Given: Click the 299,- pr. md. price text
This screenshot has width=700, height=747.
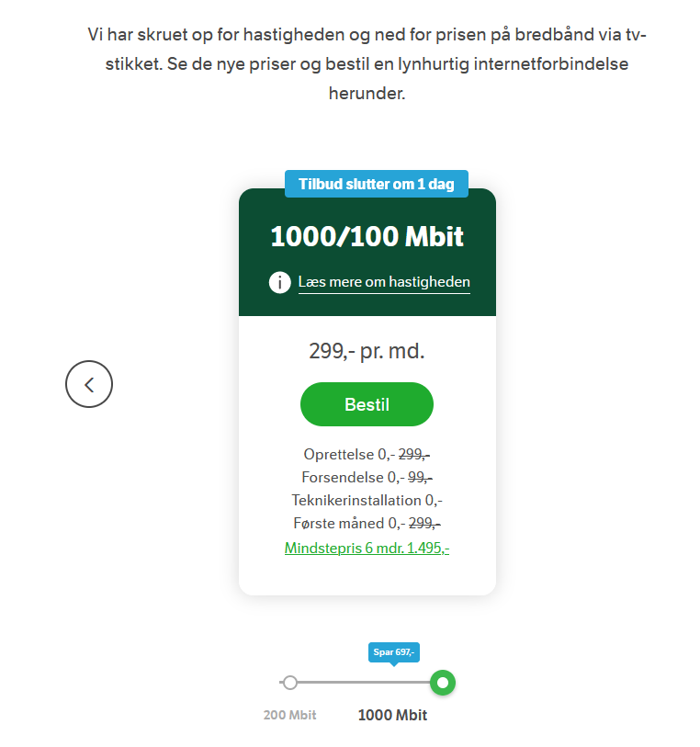Looking at the screenshot, I should point(367,350).
